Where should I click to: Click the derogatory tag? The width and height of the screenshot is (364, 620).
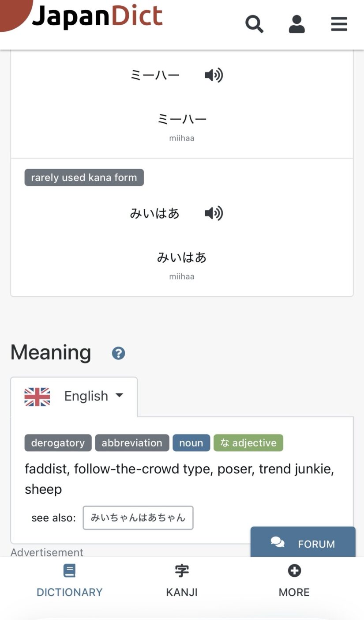tap(58, 443)
